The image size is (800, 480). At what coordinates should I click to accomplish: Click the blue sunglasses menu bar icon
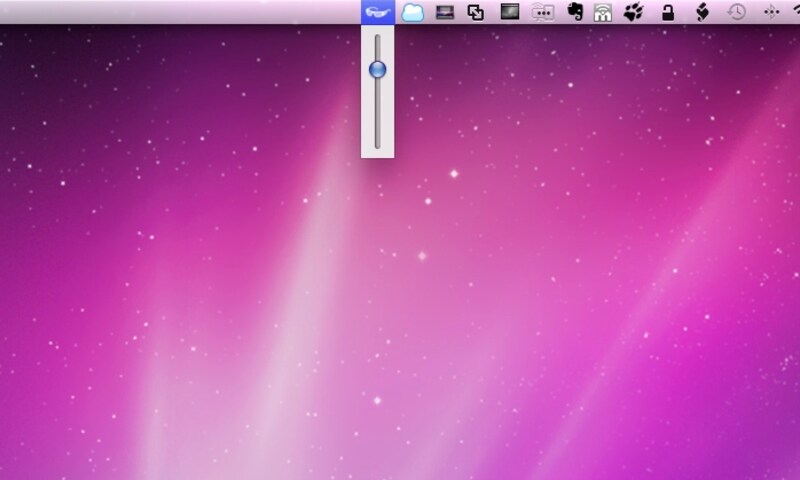tap(377, 13)
